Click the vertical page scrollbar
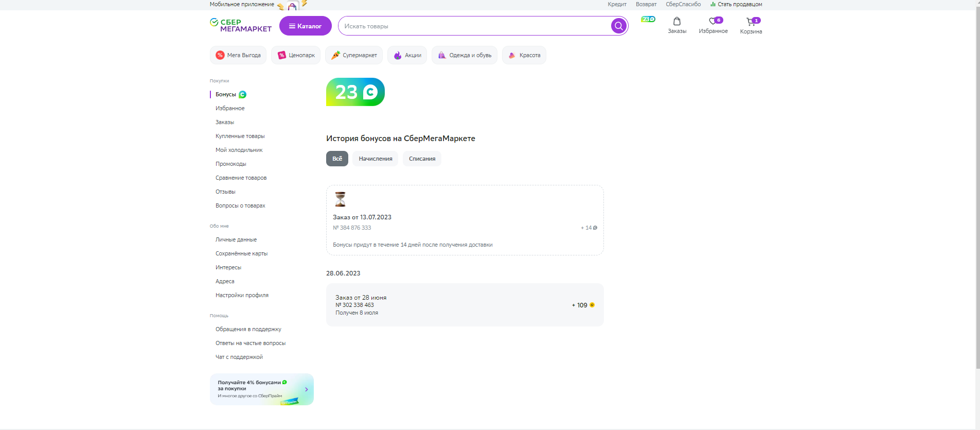Viewport: 980px width, 430px height. pos(977,188)
